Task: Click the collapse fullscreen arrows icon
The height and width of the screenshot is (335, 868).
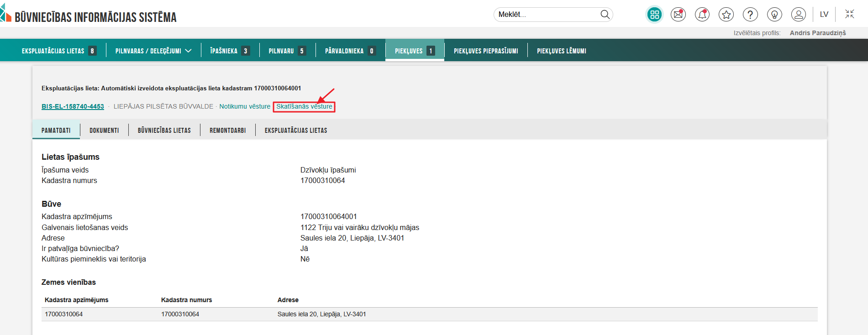Action: [849, 14]
